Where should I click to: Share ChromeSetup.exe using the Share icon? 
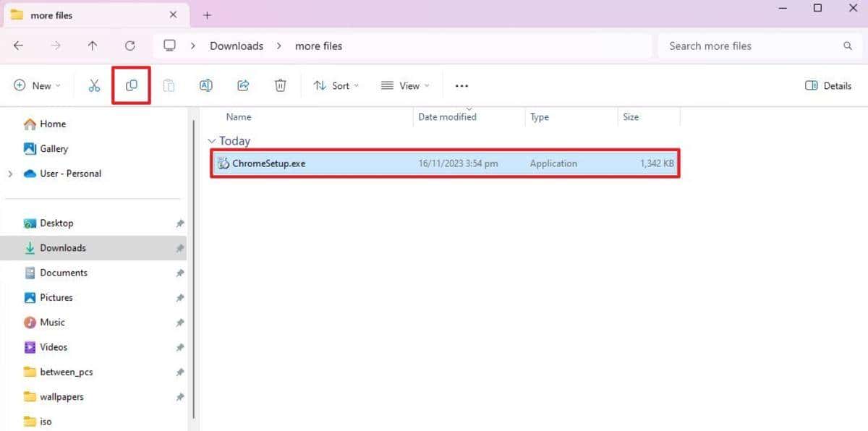tap(243, 85)
